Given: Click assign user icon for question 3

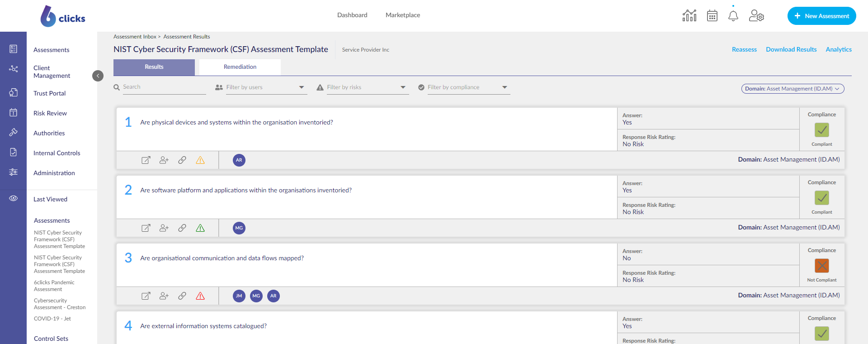Looking at the screenshot, I should coord(164,296).
